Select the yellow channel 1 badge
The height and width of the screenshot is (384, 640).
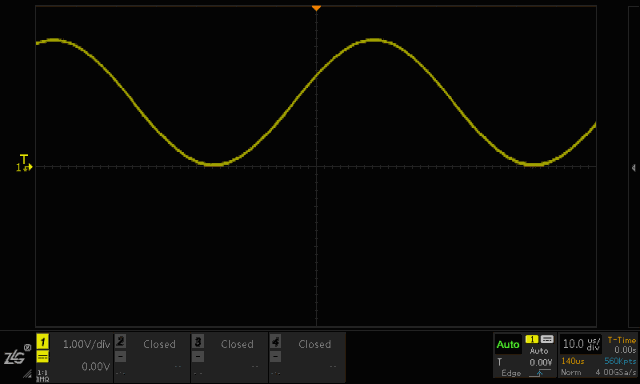[x=42, y=342]
